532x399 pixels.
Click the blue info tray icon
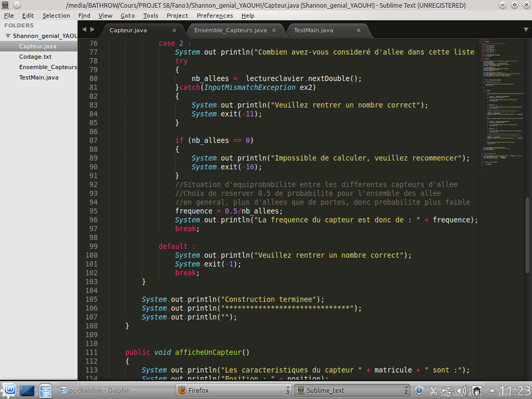(419, 390)
